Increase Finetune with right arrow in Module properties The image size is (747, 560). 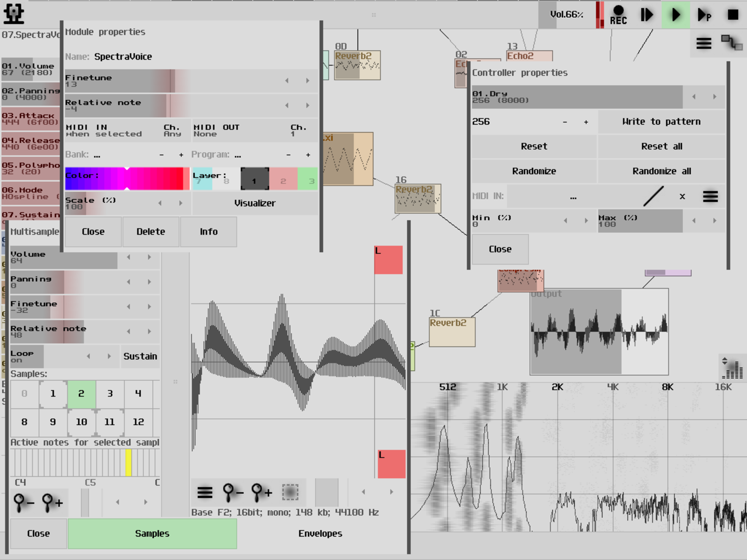308,81
